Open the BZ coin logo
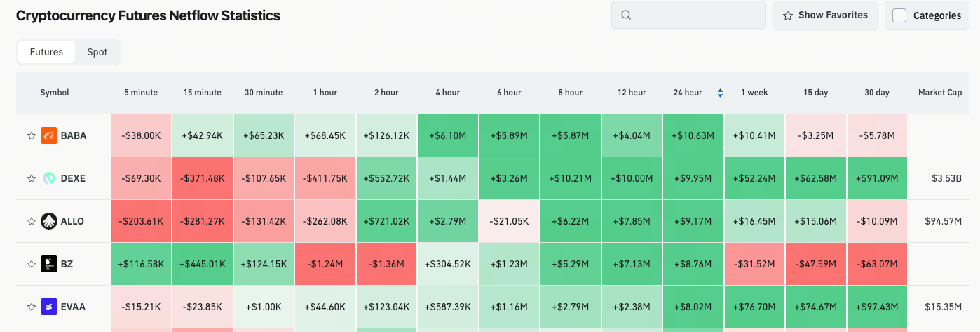 click(48, 264)
